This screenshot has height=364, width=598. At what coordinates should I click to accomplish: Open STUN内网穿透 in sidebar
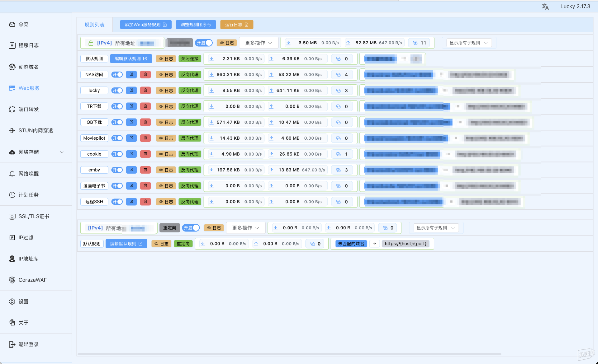pyautogui.click(x=36, y=130)
